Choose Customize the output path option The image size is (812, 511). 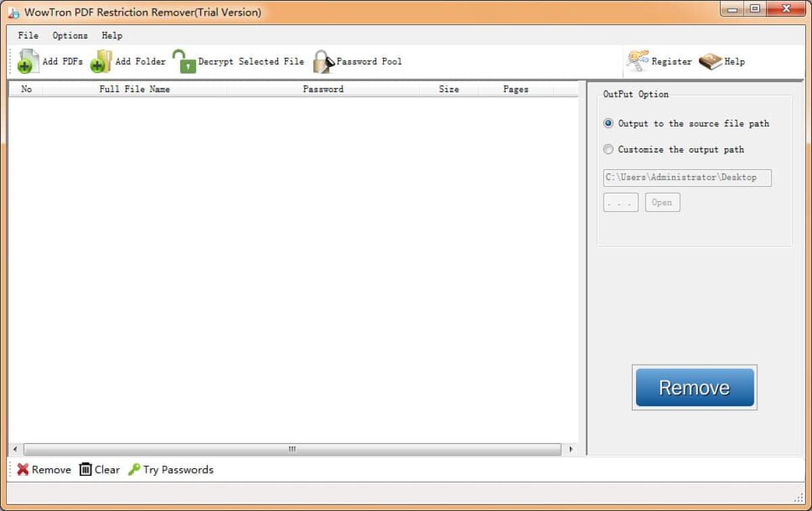[608, 149]
